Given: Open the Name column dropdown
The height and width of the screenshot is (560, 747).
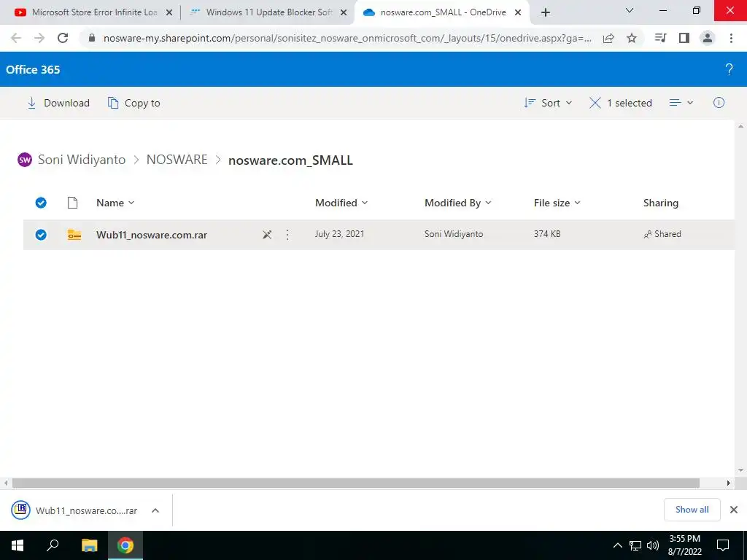Looking at the screenshot, I should 115,203.
